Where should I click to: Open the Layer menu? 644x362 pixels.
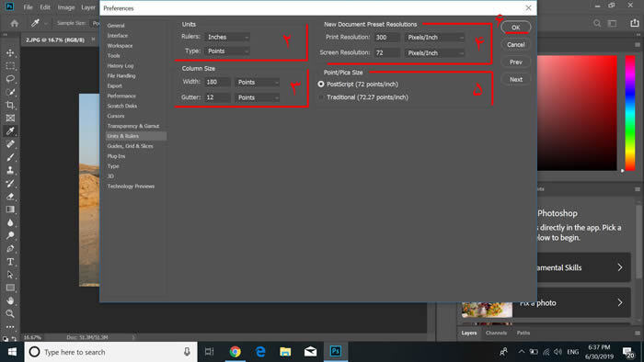[x=88, y=7]
